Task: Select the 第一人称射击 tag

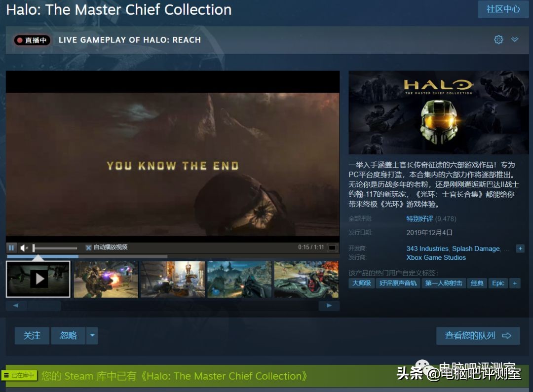Action: 443,284
